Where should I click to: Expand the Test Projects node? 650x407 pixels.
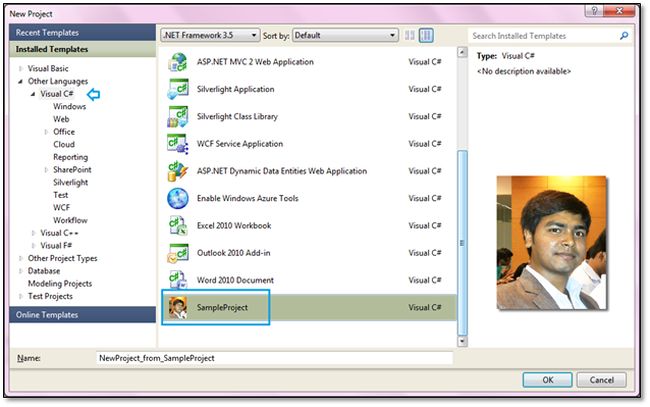(20, 296)
